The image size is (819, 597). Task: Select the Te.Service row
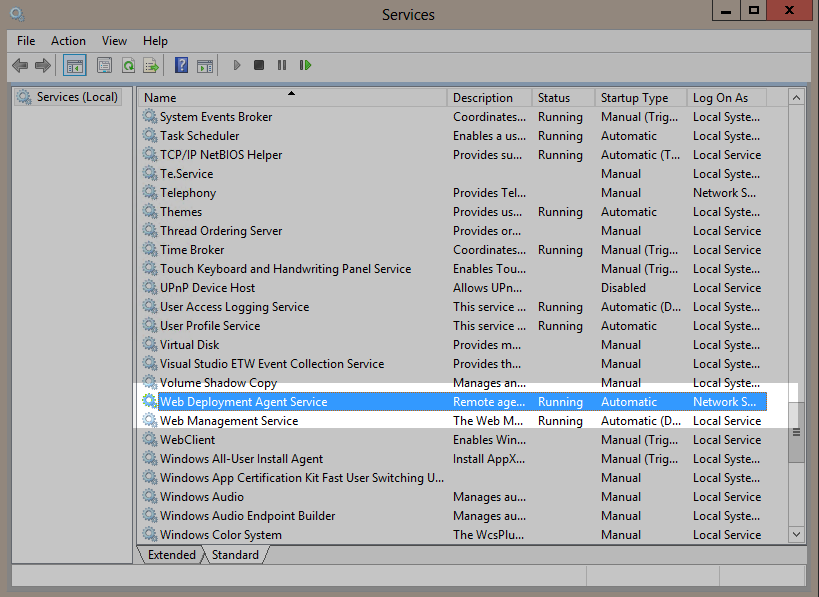point(453,173)
